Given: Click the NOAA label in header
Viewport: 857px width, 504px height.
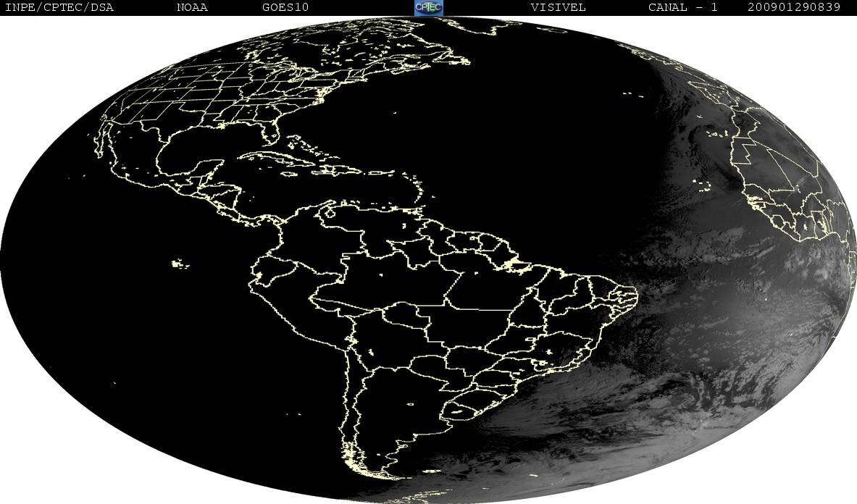Looking at the screenshot, I should click(x=192, y=7).
